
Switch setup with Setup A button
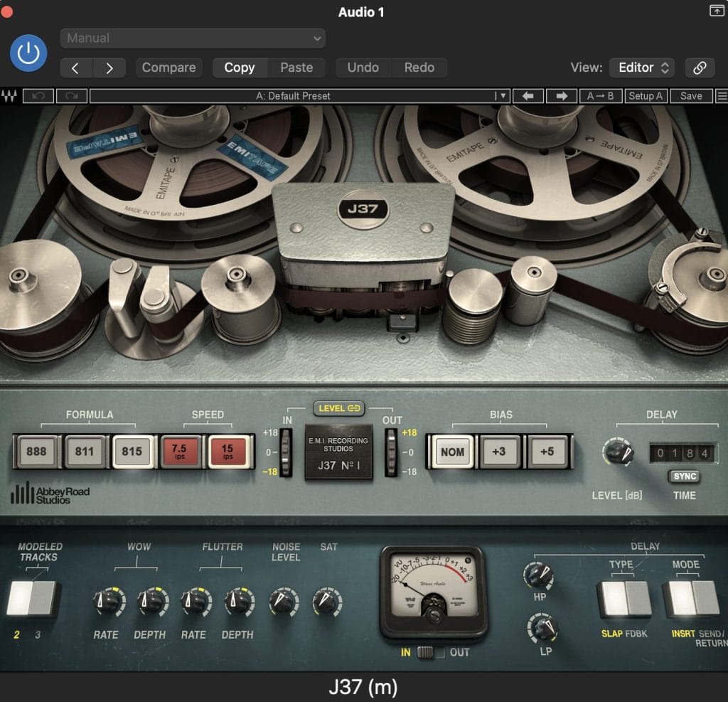pos(646,96)
